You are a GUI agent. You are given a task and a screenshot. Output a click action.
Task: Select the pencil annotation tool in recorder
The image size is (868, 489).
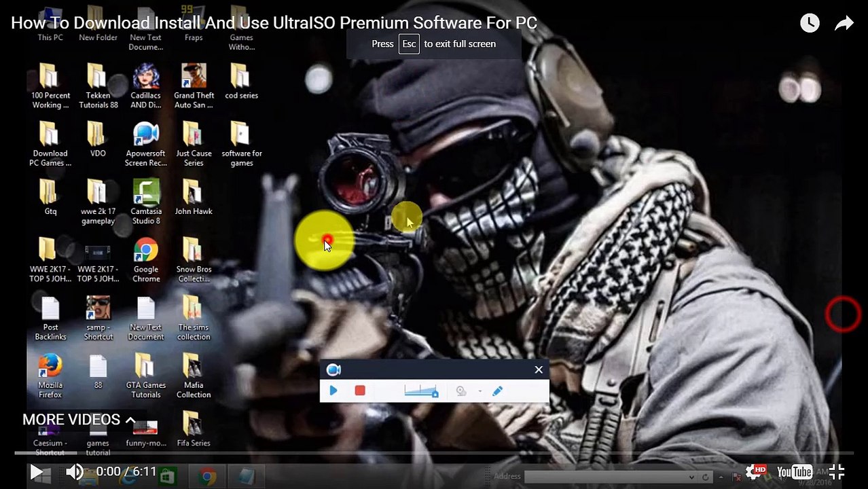(x=497, y=391)
